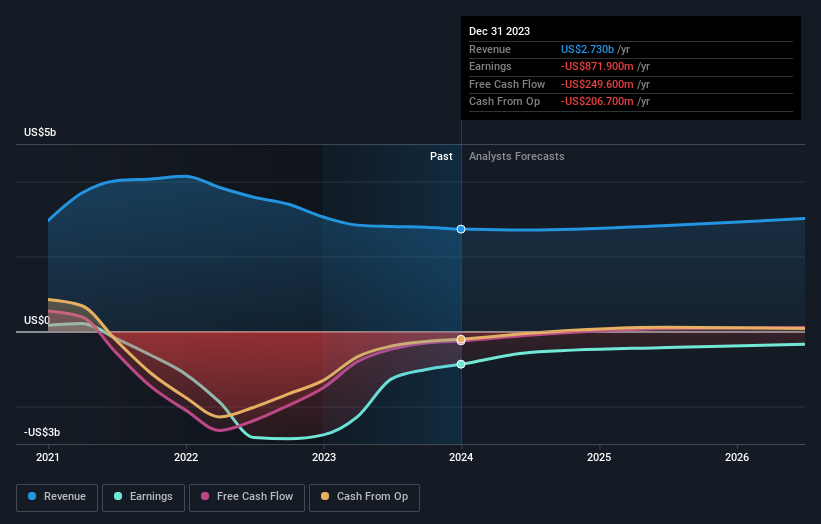Select the teal Earnings data point at 2024
Screen dimensions: 821x524
pyautogui.click(x=461, y=364)
